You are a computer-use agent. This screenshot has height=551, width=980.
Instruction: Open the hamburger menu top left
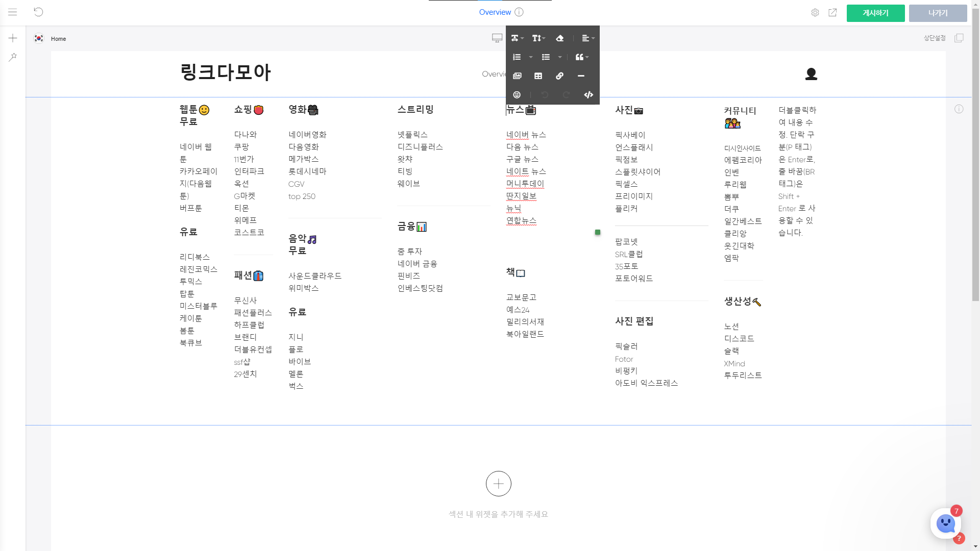click(x=13, y=12)
